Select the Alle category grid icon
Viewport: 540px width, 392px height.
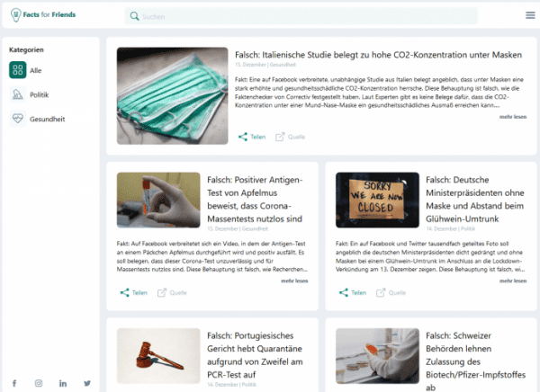(x=18, y=70)
